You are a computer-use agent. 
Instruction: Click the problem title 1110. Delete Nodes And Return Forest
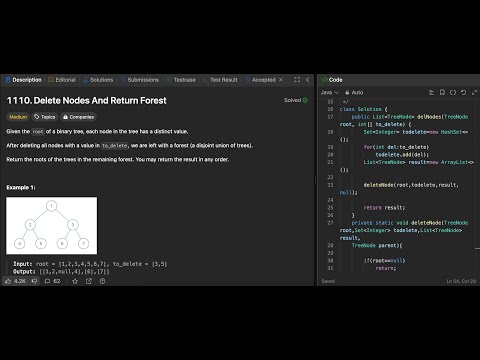[x=86, y=100]
